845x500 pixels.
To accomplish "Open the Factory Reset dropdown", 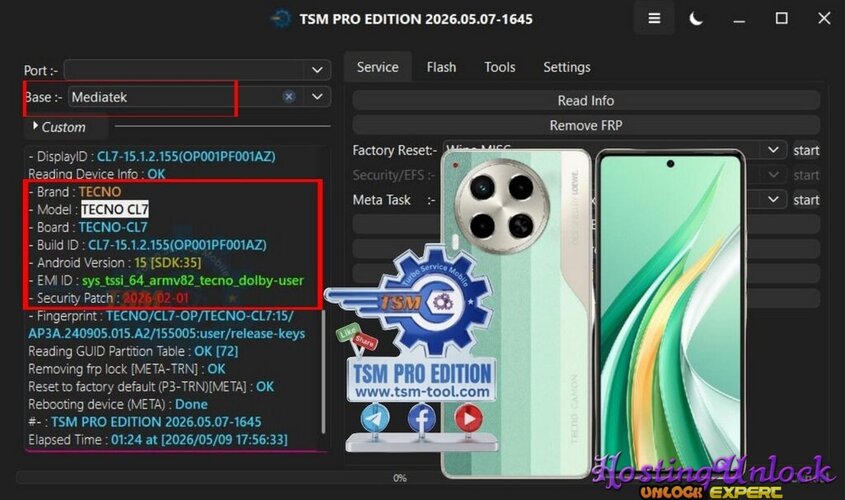I will 773,149.
